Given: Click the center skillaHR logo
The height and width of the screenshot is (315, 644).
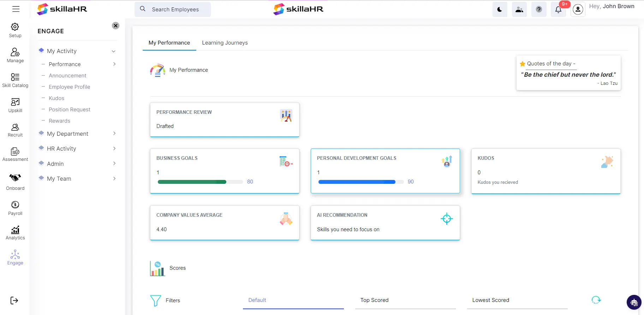Looking at the screenshot, I should tap(298, 9).
